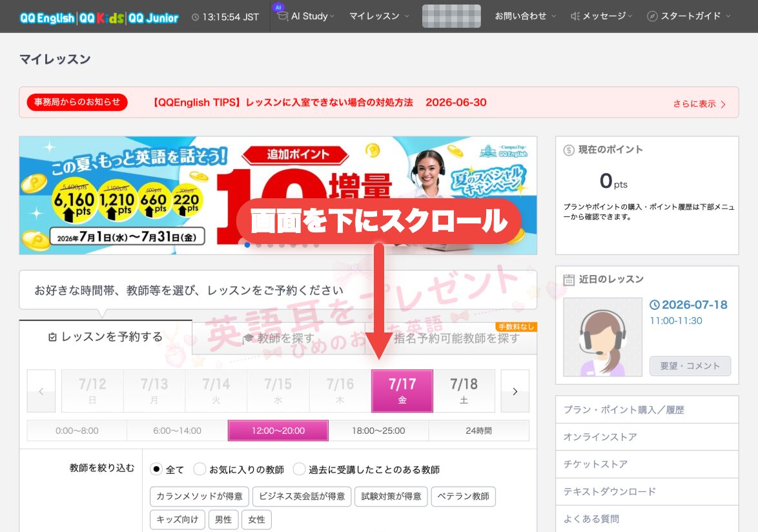Image resolution: width=758 pixels, height=532 pixels.
Task: Open the オンラインストア link
Action: [647, 437]
